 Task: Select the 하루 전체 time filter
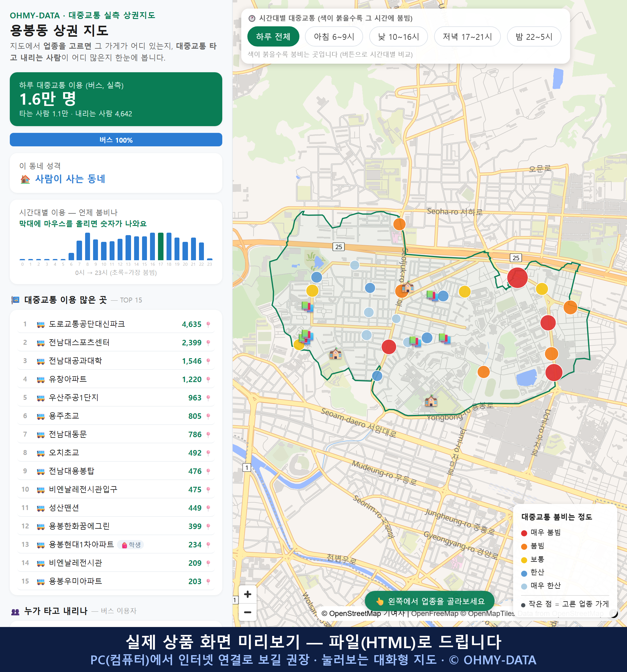[x=273, y=36]
